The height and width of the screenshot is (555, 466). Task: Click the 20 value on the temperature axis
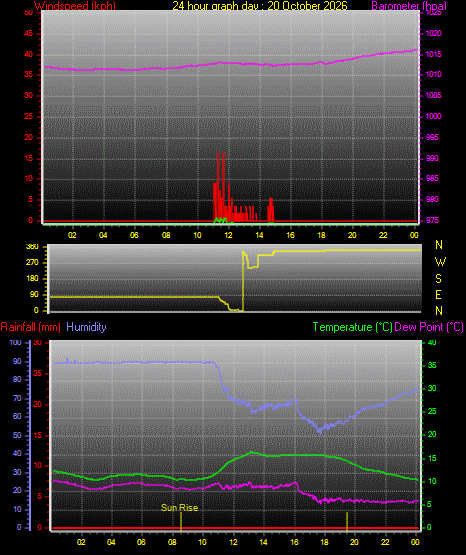(x=432, y=434)
